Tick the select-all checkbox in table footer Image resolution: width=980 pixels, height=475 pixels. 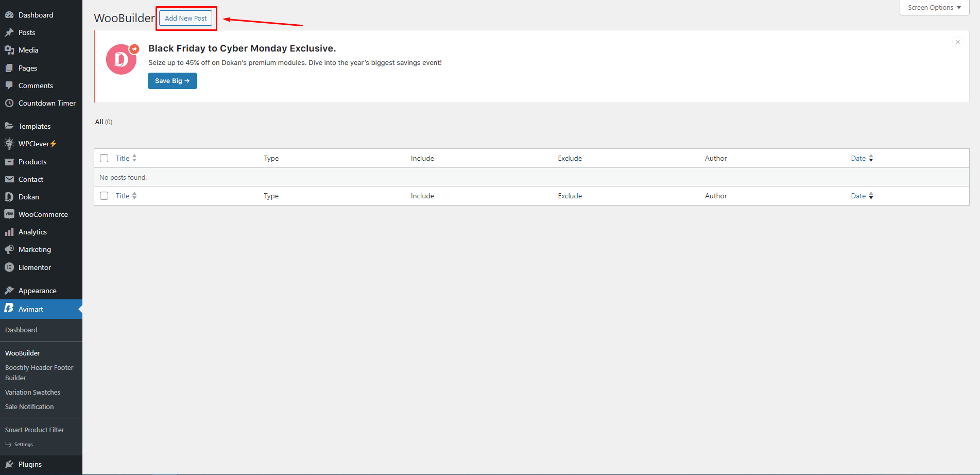point(104,196)
